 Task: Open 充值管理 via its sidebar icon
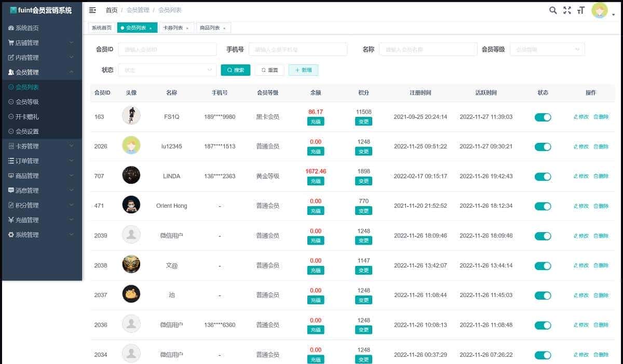11,220
